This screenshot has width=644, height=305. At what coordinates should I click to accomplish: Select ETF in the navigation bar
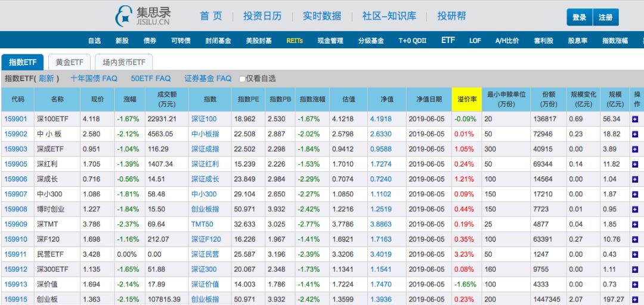tap(448, 40)
